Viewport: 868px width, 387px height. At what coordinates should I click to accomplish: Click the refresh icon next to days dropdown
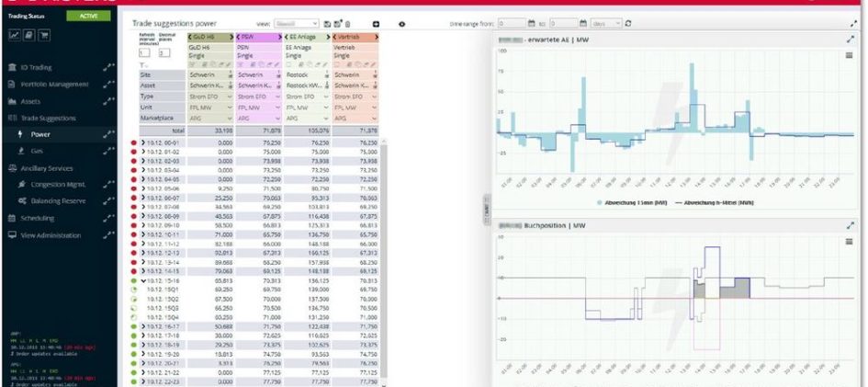(627, 22)
